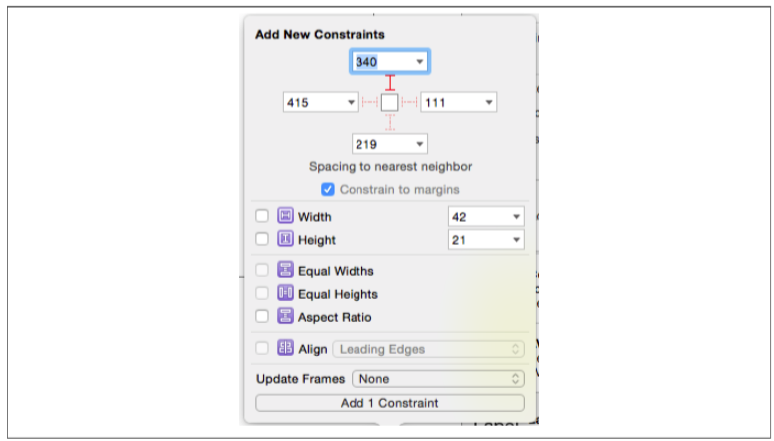Click the Height constraint icon
Screen dimensions: 774x441
point(285,240)
